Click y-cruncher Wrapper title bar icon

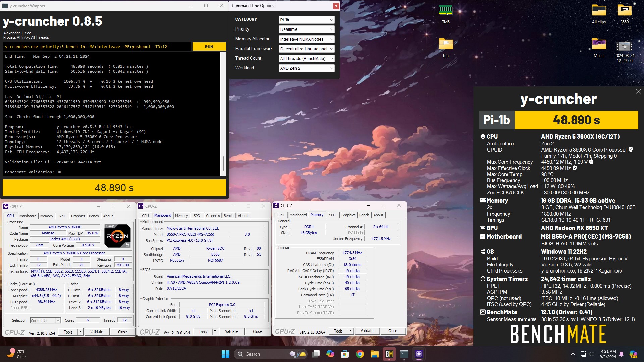(x=5, y=6)
